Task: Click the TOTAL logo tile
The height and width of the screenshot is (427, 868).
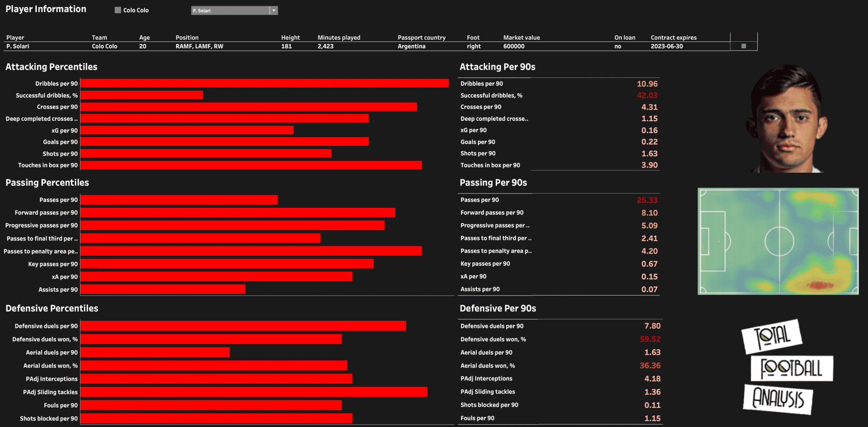Action: 772,336
